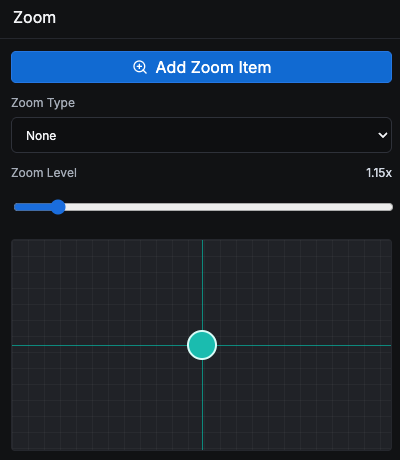Viewport: 400px width, 460px height.
Task: Click the 1.15x zoom level value
Action: click(x=379, y=173)
